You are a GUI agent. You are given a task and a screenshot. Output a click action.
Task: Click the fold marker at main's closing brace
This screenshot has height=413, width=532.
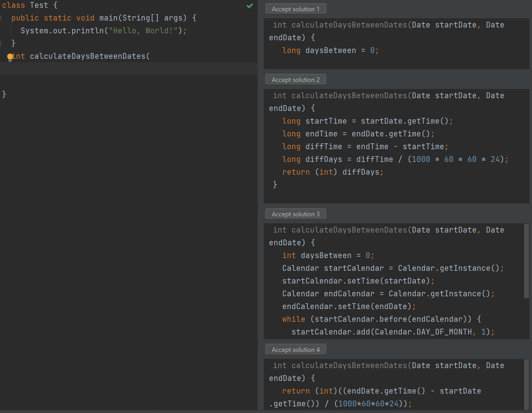point(1,44)
